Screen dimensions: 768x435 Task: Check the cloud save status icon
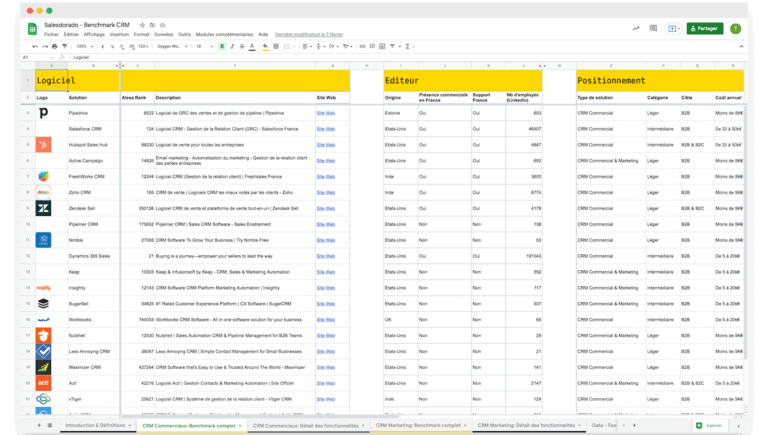pos(163,25)
